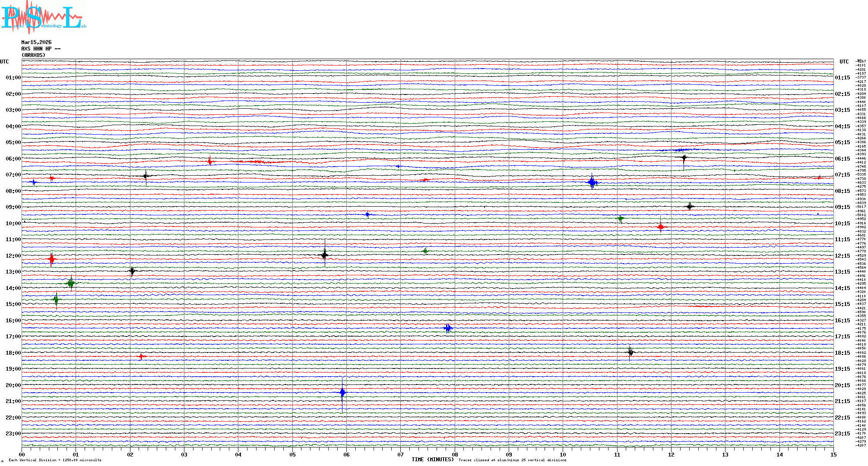Click the left UTC header label
868x466 pixels.
point(4,62)
